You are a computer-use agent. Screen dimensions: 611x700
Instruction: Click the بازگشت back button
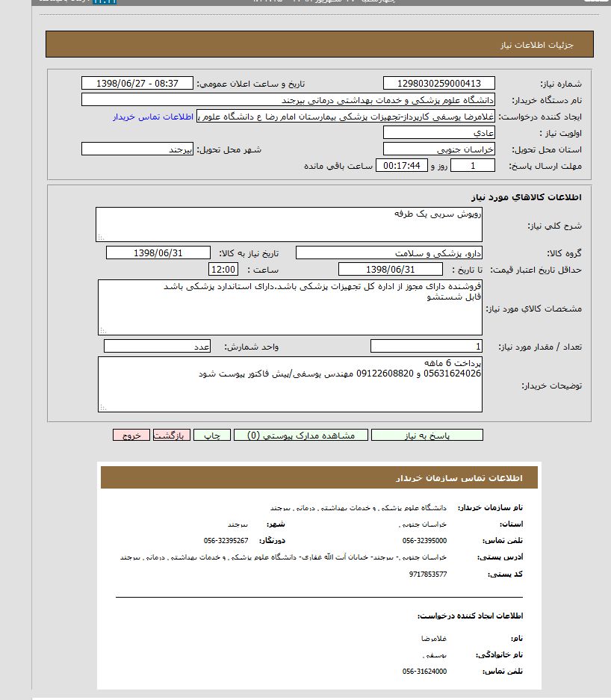pos(172,435)
